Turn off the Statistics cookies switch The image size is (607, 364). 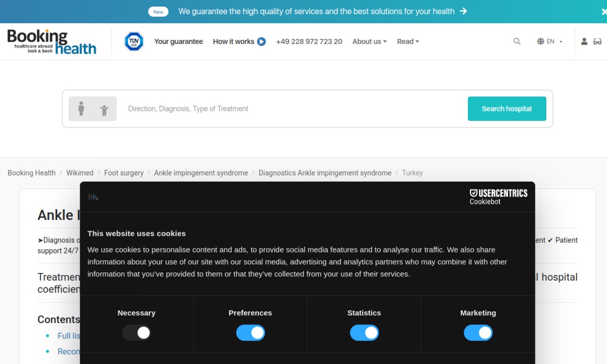coord(364,333)
